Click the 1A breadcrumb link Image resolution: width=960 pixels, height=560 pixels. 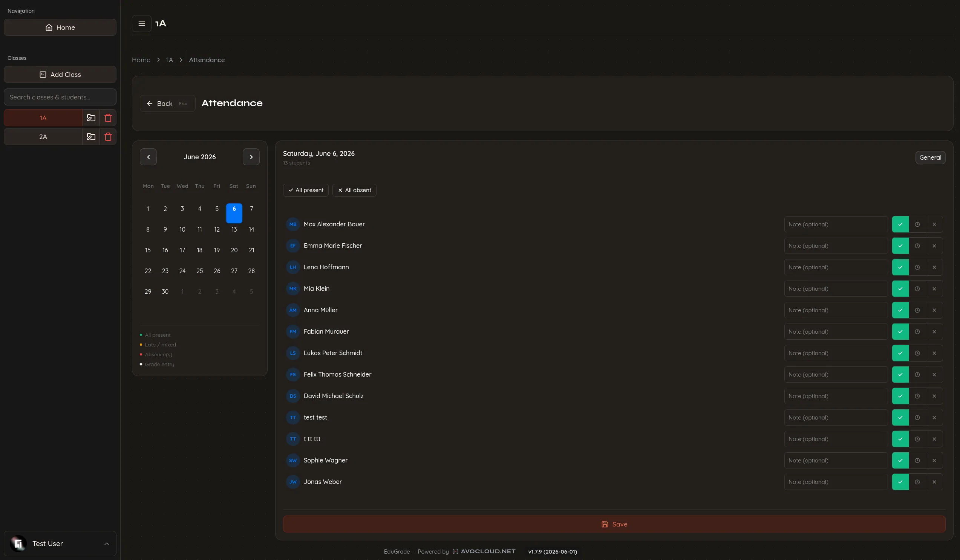coord(170,60)
